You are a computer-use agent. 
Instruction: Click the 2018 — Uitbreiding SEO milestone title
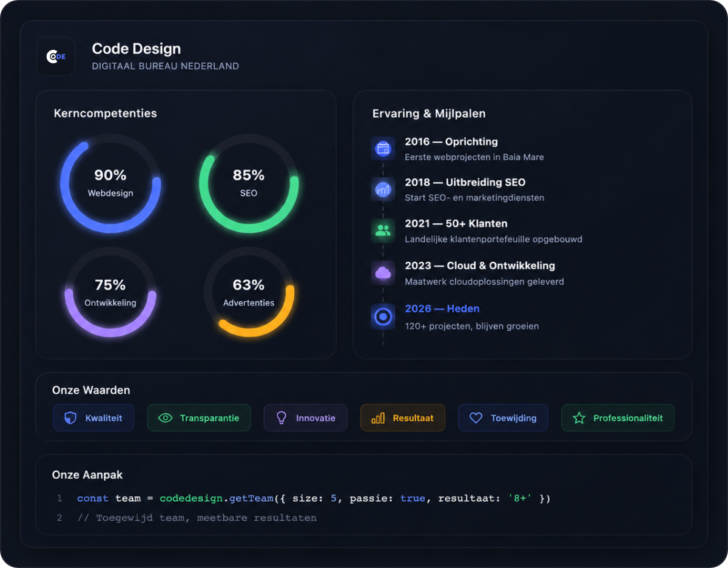point(465,182)
